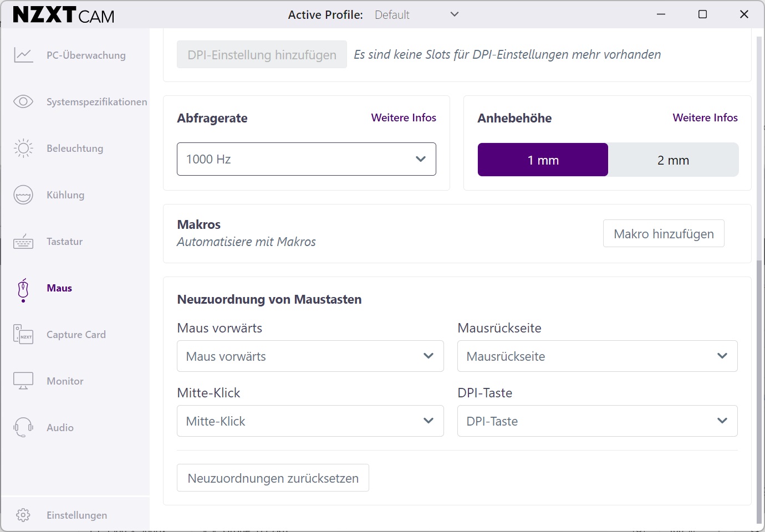Click Makro hinzufügen button
765x532 pixels.
(664, 233)
